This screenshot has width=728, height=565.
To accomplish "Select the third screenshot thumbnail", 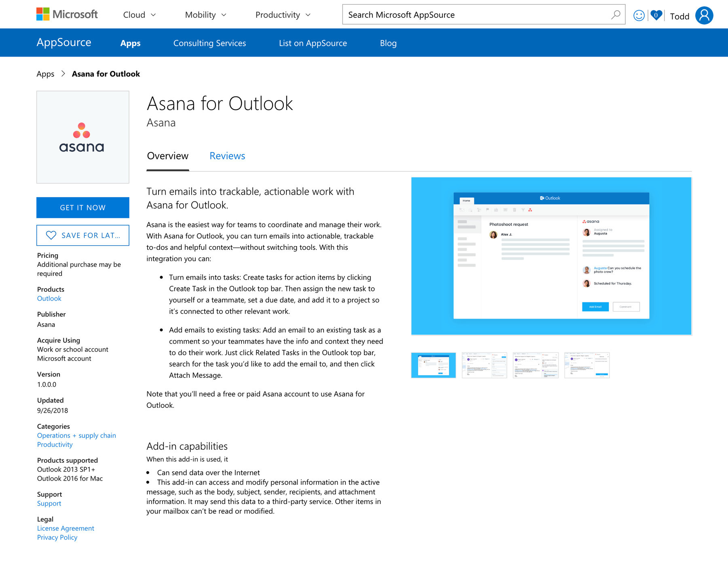I will [535, 365].
